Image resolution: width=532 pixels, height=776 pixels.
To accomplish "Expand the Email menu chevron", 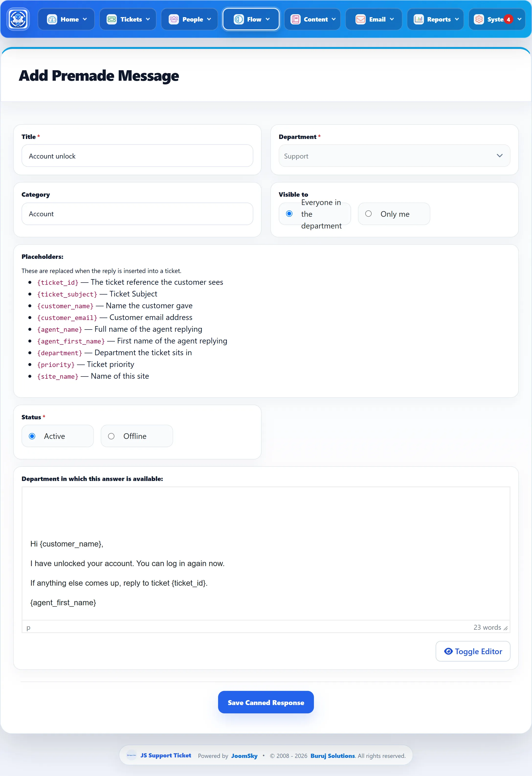I will pyautogui.click(x=392, y=19).
